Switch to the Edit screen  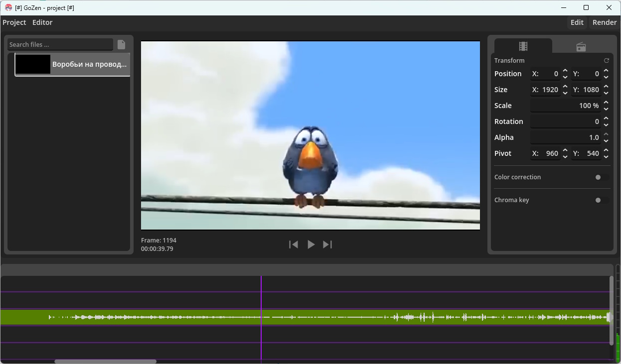point(577,22)
